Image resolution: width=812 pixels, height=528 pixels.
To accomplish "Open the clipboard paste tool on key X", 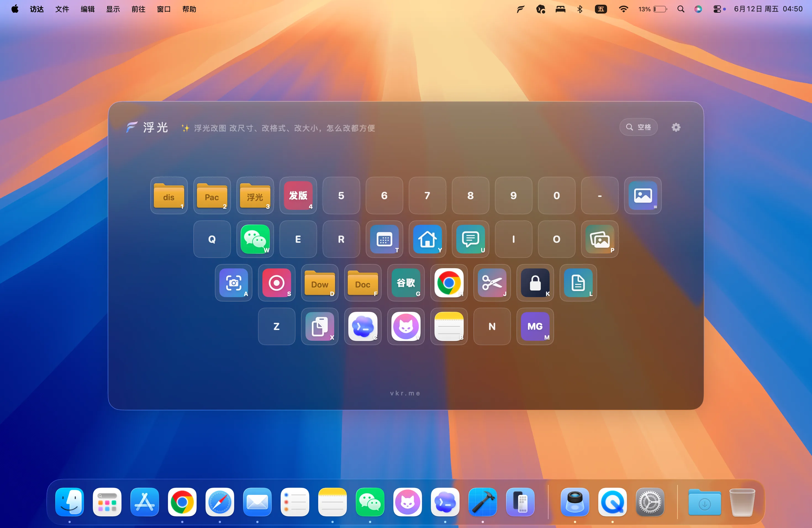I will [320, 326].
